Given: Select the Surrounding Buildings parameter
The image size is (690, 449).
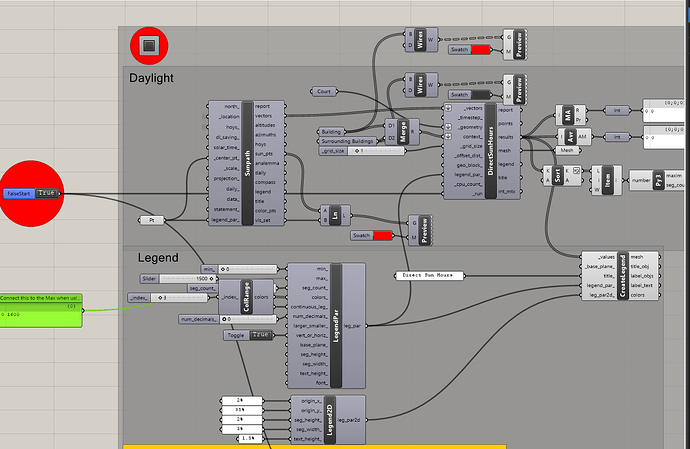Looking at the screenshot, I should pos(347,141).
